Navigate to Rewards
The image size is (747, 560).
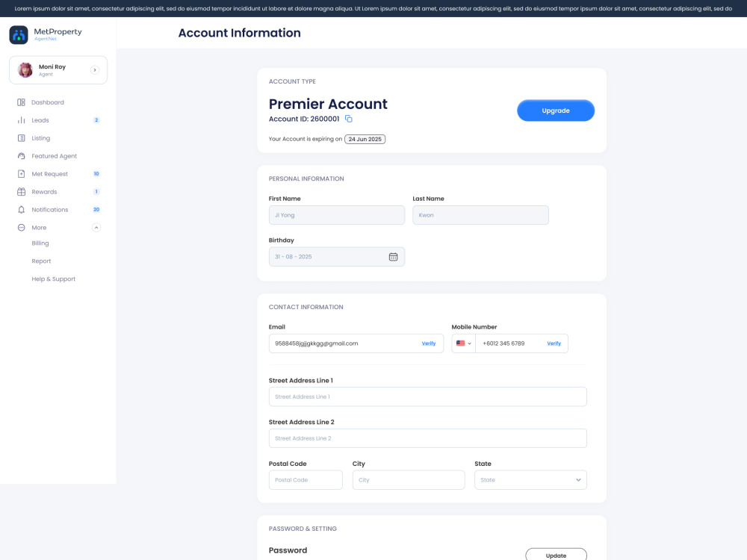[44, 191]
